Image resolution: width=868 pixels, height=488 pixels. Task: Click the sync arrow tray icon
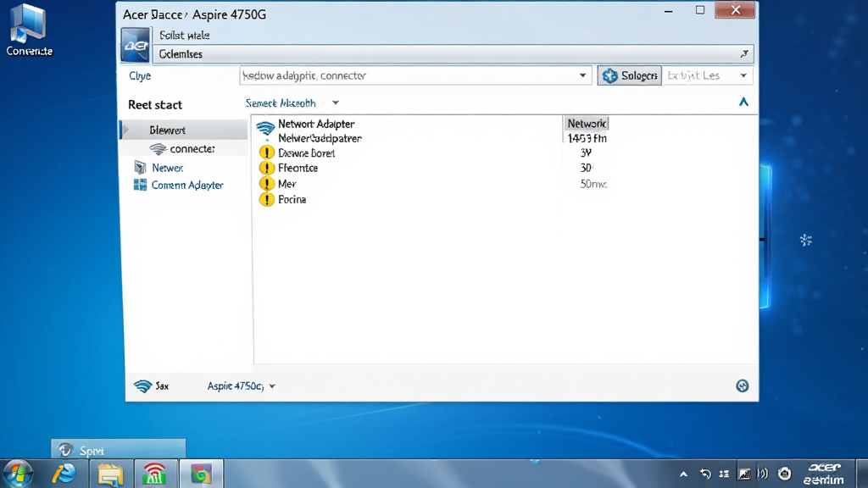(705, 474)
